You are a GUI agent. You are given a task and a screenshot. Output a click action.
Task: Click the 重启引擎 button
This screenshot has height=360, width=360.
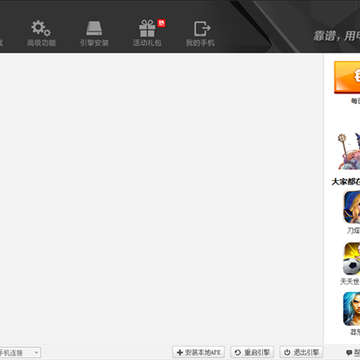point(252,352)
